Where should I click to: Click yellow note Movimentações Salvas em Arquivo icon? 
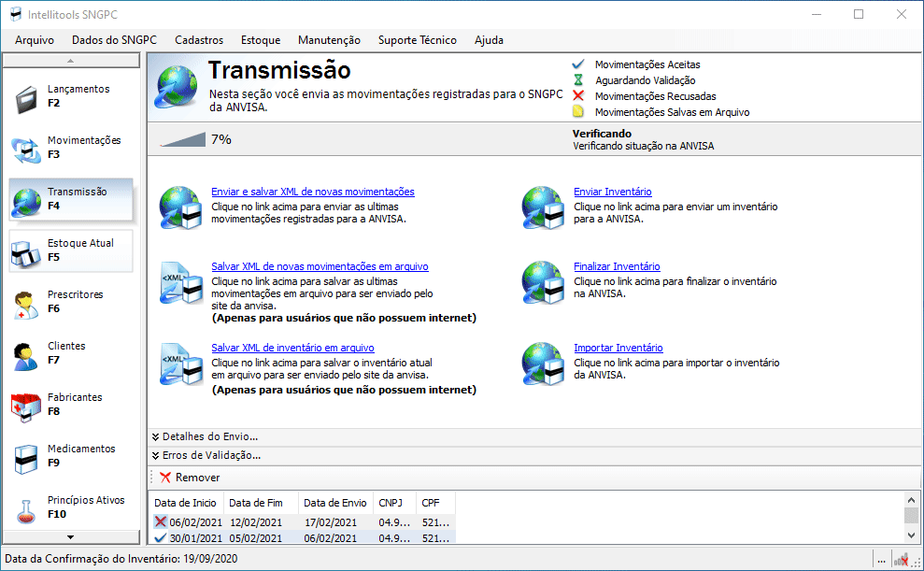click(578, 111)
